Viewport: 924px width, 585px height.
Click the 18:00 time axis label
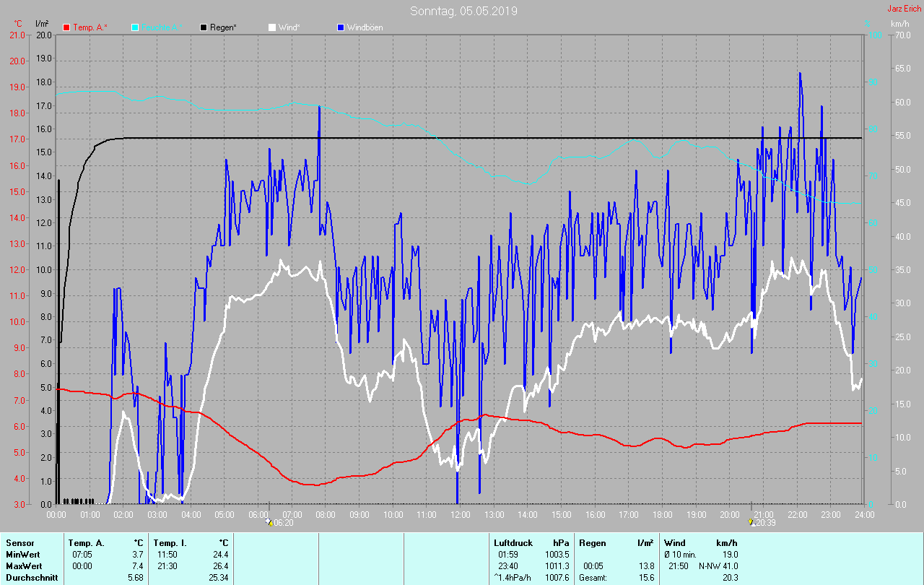pyautogui.click(x=663, y=515)
